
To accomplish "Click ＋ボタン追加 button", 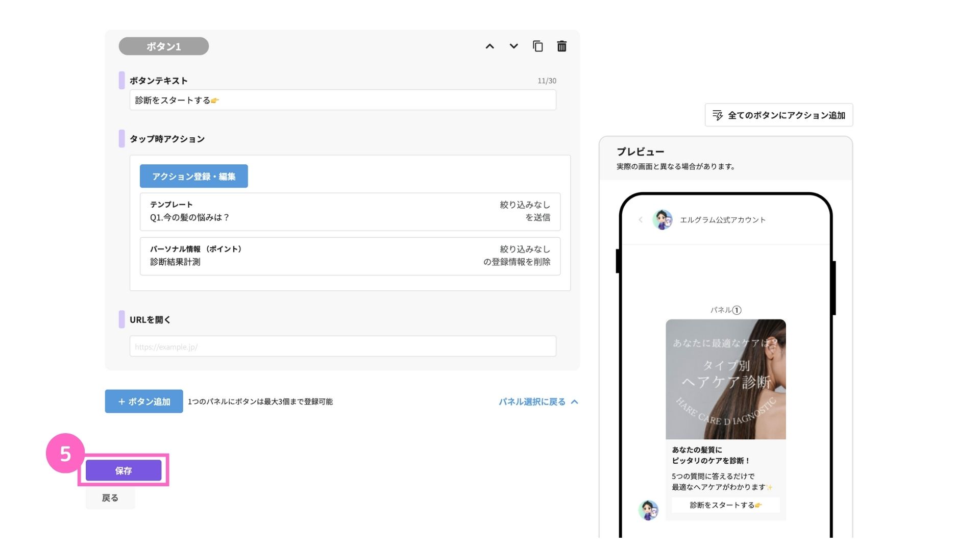I will click(x=144, y=402).
